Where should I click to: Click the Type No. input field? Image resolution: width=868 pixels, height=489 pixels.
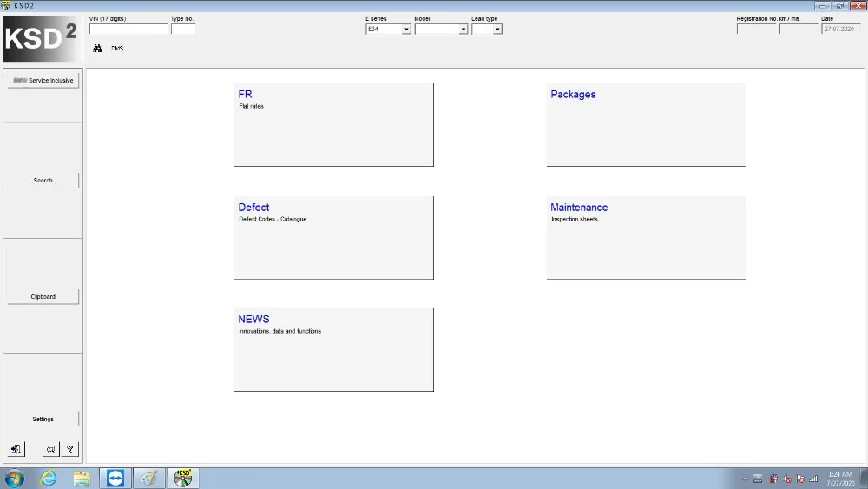click(x=183, y=30)
